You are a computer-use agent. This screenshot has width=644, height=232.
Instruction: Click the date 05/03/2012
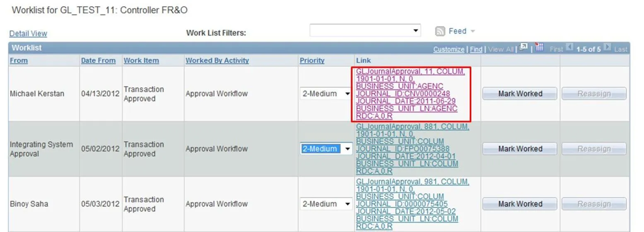tap(100, 204)
